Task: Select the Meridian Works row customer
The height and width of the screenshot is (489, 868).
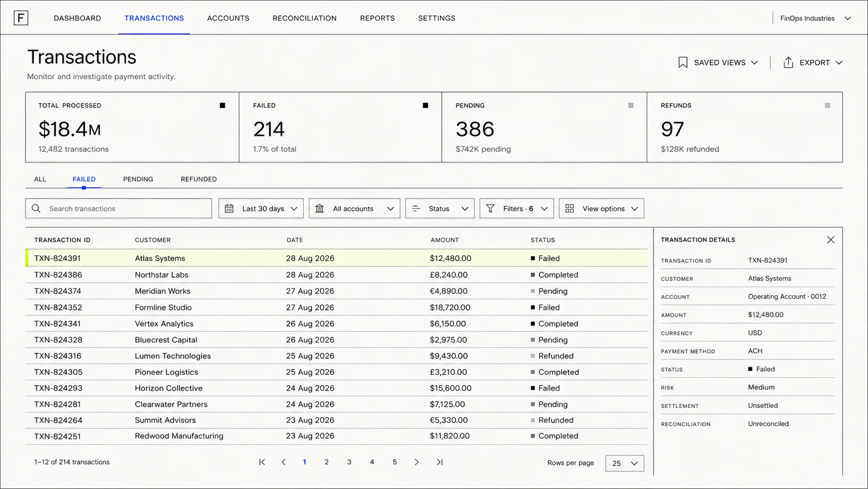Action: (162, 291)
